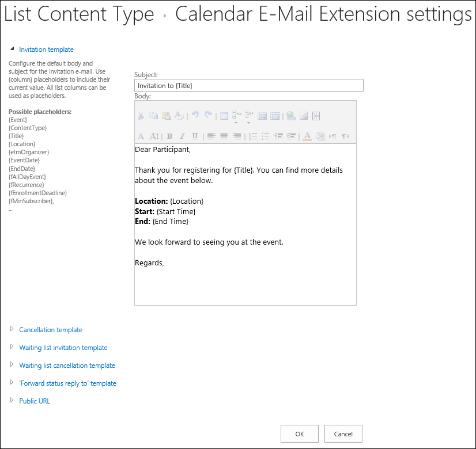Set right-to-left text direction
The height and width of the screenshot is (449, 476).
345,136
